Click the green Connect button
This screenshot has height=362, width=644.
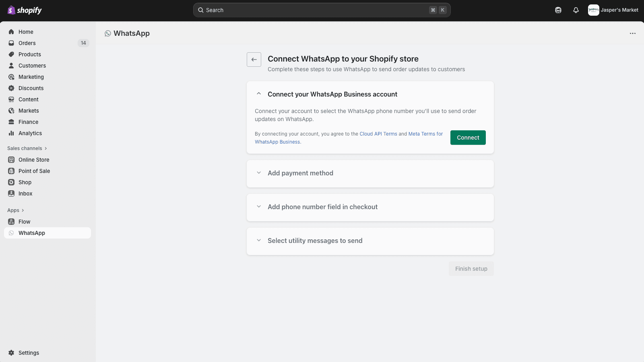click(468, 138)
